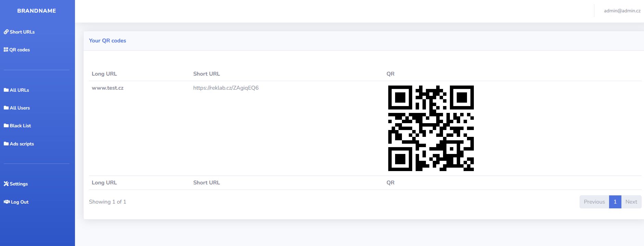Click the All URLs folder icon
644x246 pixels.
[6, 90]
